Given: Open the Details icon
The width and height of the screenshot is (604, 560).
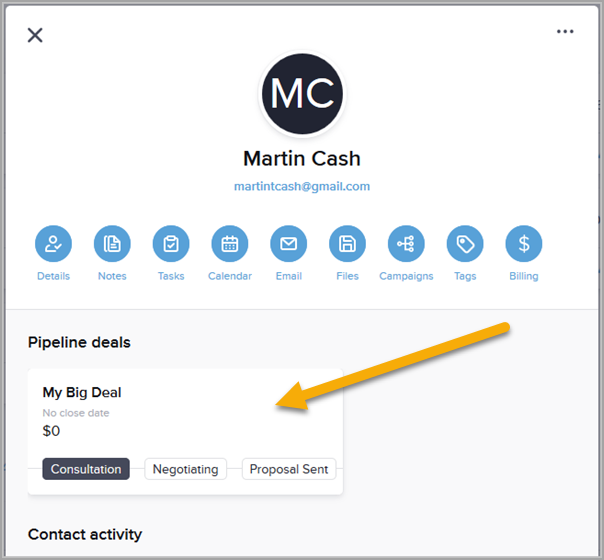Looking at the screenshot, I should (53, 244).
